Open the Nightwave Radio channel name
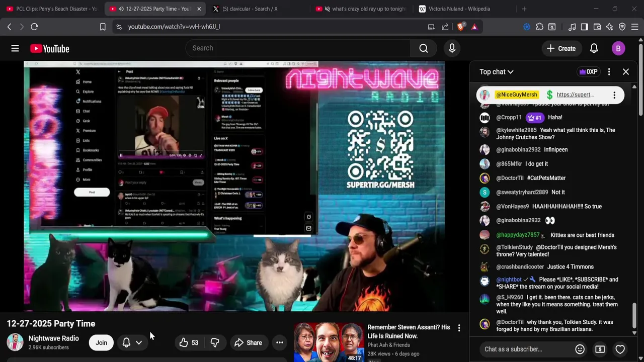 pos(53,338)
